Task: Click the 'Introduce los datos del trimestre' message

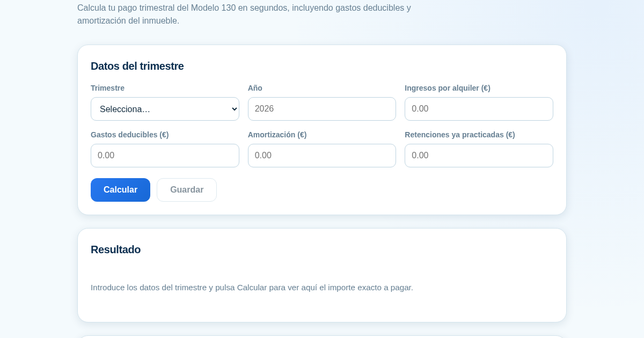Action: [252, 288]
